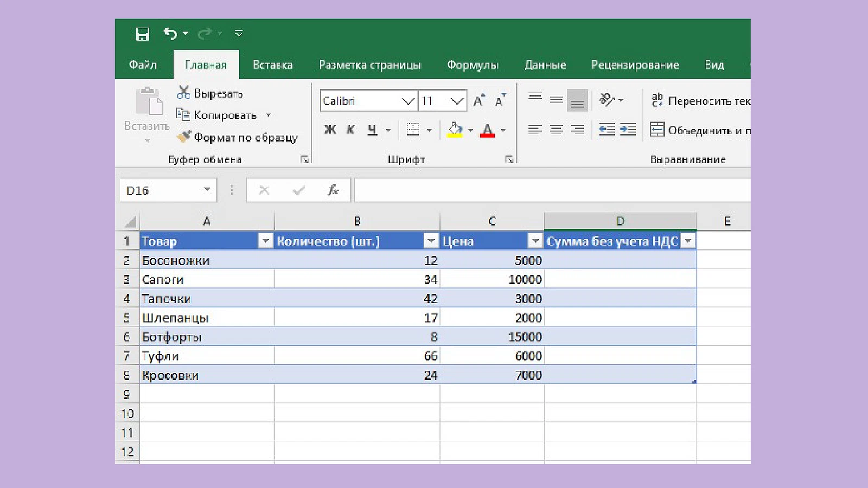
Task: Open Цена column filter dropdown
Action: coord(535,241)
